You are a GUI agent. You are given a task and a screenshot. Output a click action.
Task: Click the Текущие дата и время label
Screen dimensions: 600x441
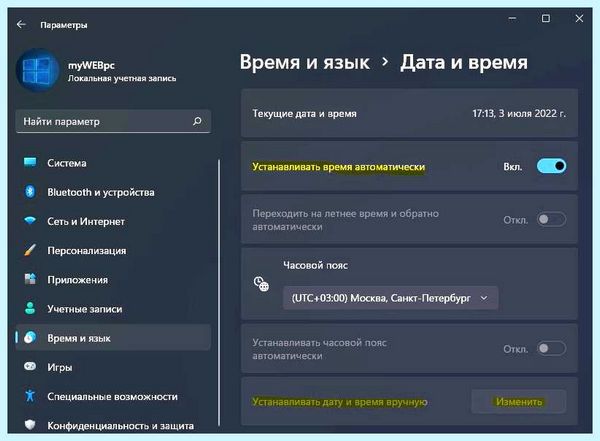coord(305,114)
